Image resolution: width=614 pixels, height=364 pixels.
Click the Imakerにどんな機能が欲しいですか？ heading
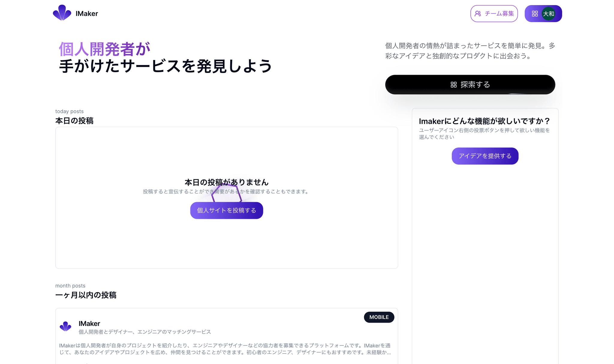tap(484, 121)
